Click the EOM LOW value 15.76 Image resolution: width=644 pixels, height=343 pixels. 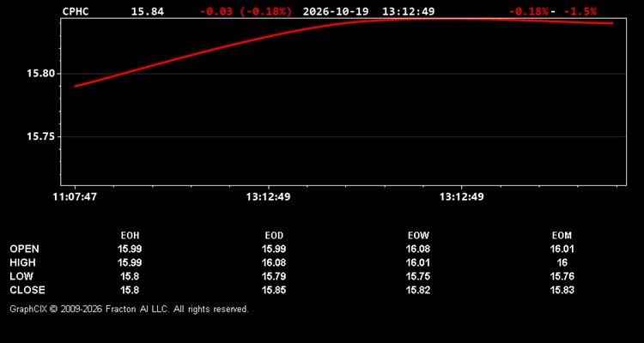click(562, 276)
